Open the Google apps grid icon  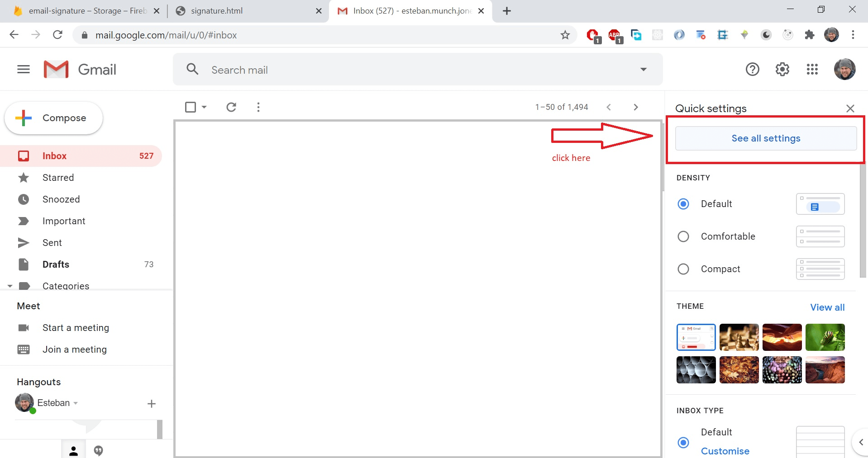point(812,69)
